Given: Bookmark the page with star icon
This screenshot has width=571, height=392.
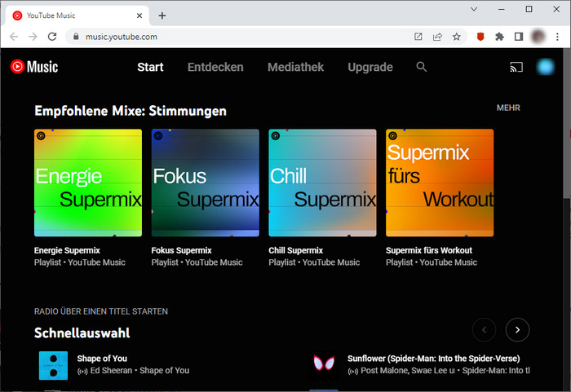Looking at the screenshot, I should (x=456, y=37).
